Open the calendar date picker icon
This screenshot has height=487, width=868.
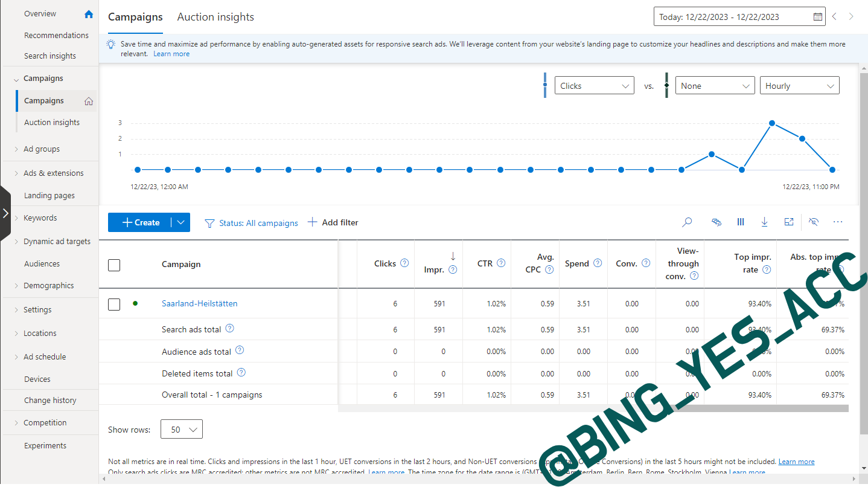tap(818, 17)
